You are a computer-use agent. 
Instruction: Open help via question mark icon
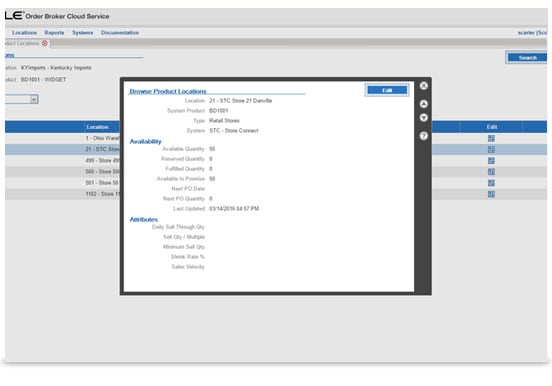click(424, 136)
